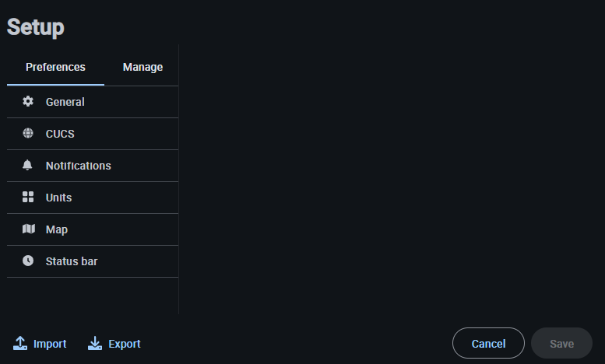Click the globe icon next to CUCS
This screenshot has width=605, height=364.
pos(28,134)
